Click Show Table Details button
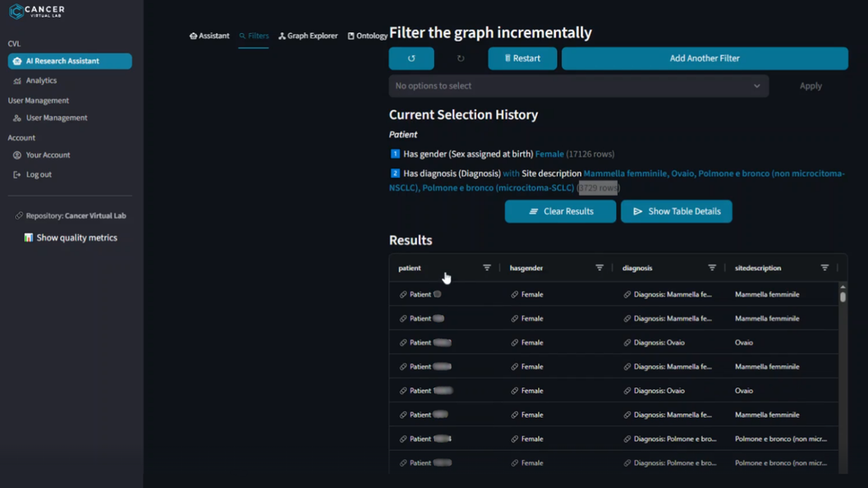 [676, 211]
